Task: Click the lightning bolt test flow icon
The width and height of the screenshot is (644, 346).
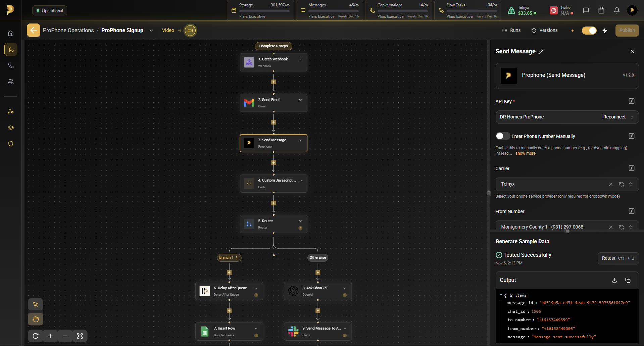Action: [605, 31]
